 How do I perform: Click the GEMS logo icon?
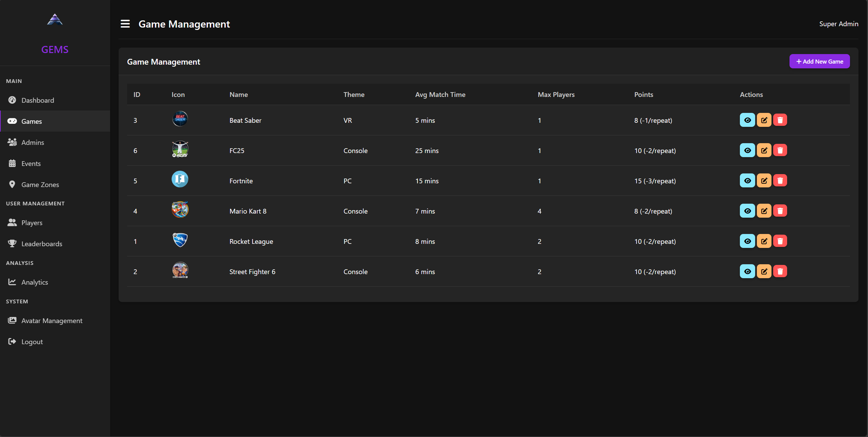pos(55,20)
